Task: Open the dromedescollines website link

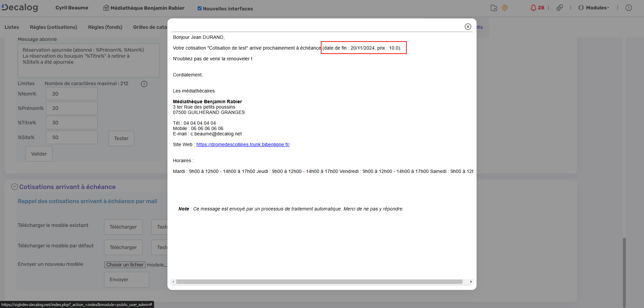Action: [x=243, y=144]
